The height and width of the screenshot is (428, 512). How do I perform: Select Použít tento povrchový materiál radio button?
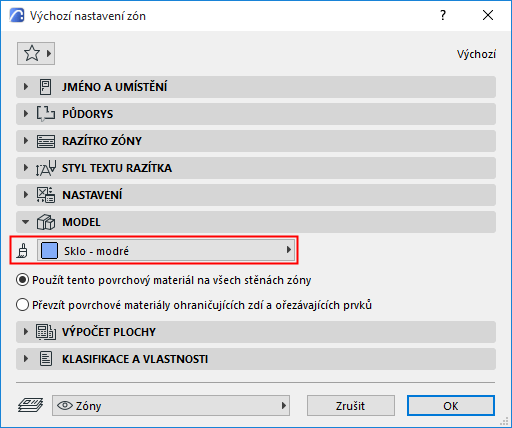point(22,280)
